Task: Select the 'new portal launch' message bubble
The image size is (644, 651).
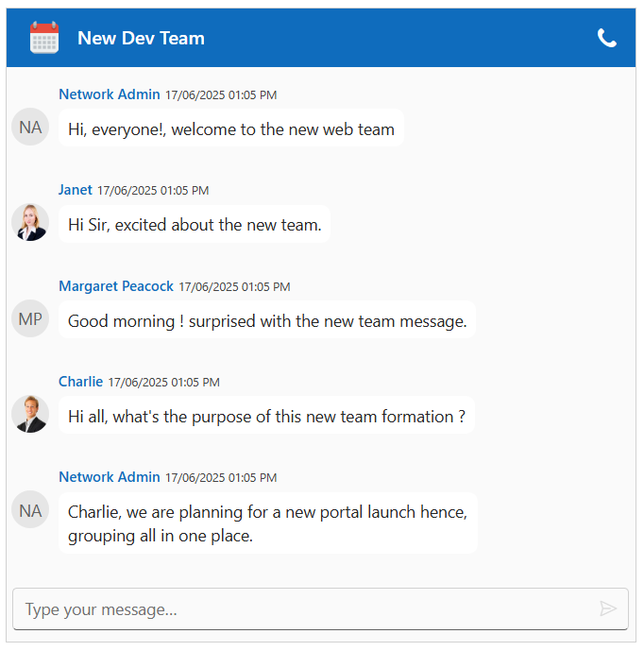Action: click(267, 523)
